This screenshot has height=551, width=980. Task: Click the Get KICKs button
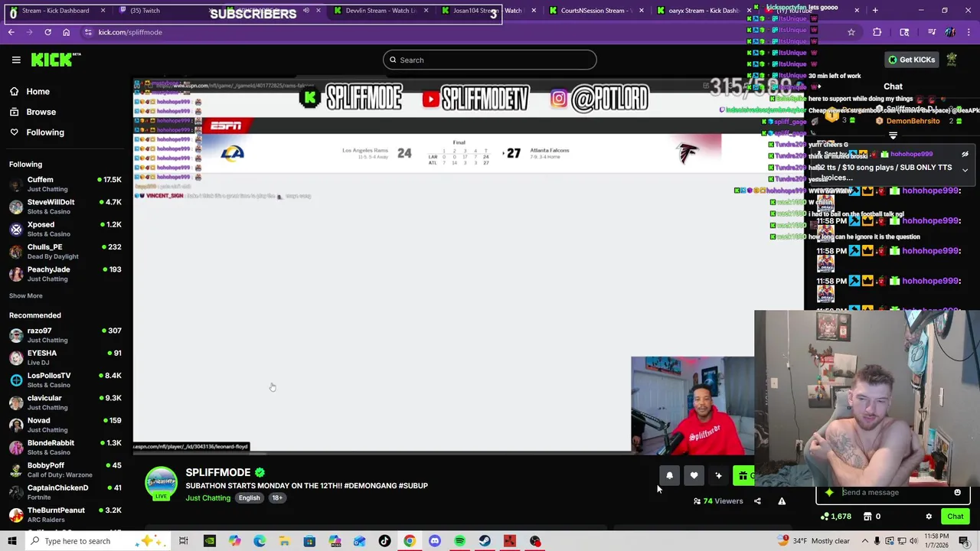click(x=910, y=60)
